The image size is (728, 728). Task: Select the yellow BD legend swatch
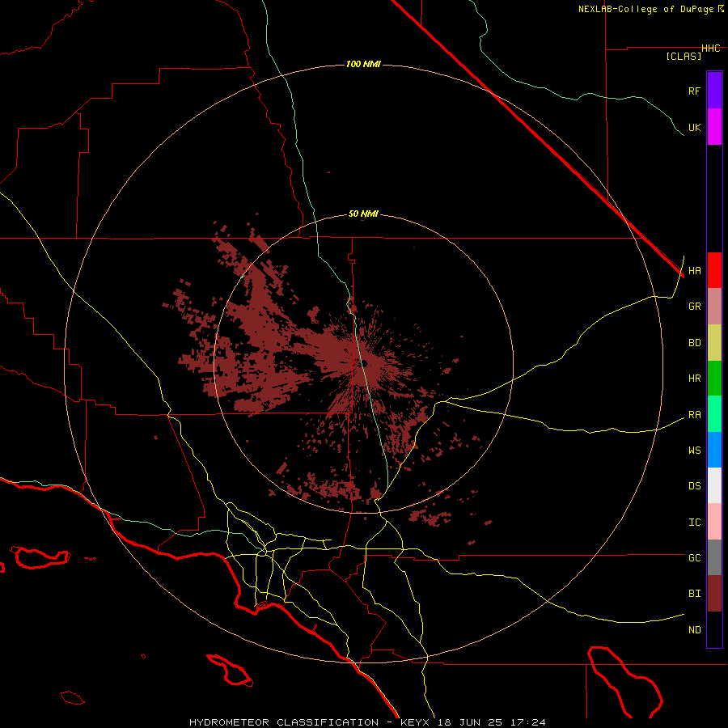(714, 343)
